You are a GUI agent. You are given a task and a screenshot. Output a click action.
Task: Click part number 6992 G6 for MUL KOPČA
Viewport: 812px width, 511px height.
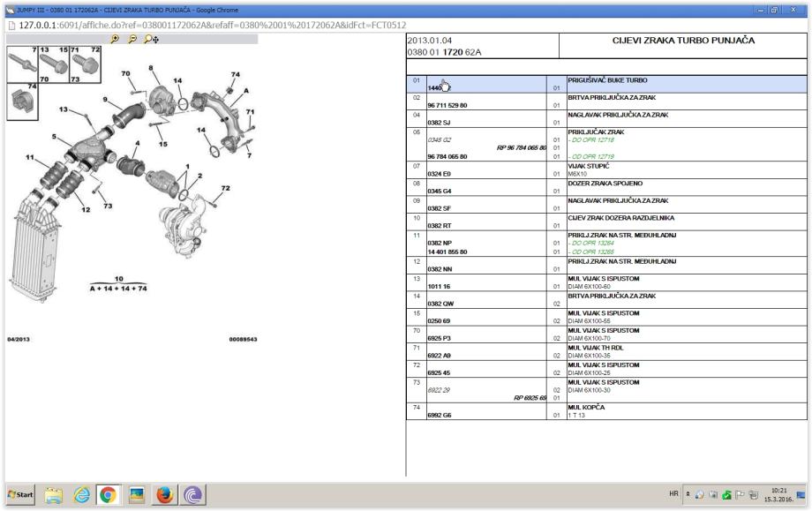pos(441,414)
